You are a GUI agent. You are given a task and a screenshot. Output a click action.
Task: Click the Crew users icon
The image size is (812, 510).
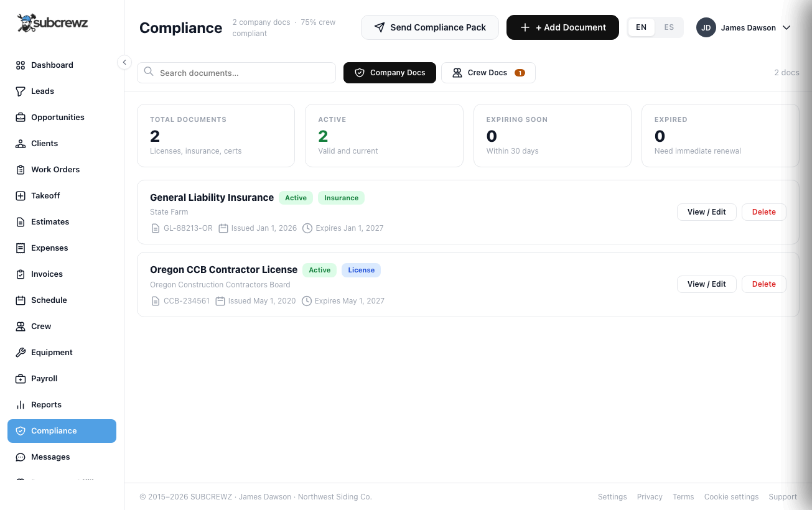[21, 327]
